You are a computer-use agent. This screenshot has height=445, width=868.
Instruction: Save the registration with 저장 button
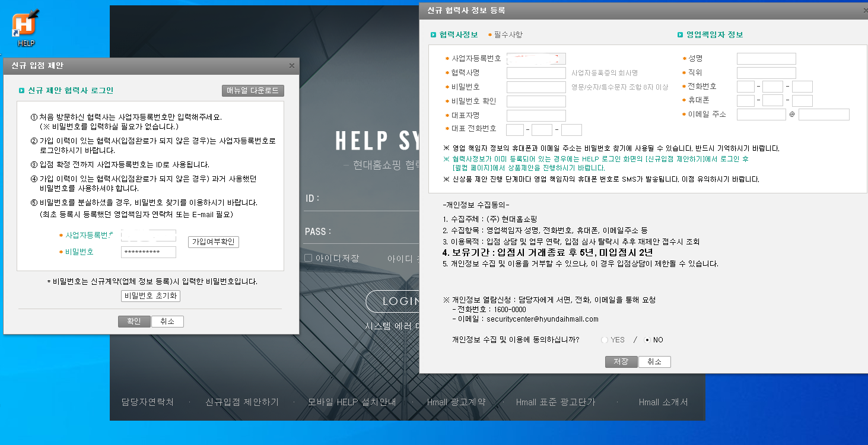[x=621, y=362]
